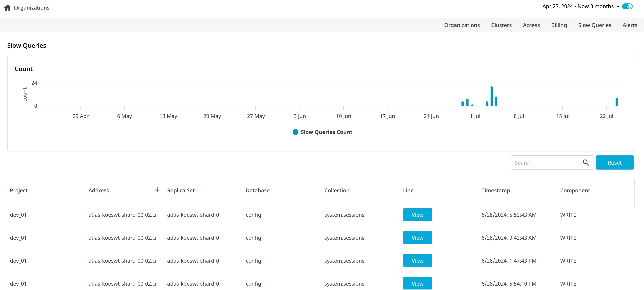View the line for the 9:42:43 AM query
This screenshot has width=644, height=290.
click(417, 238)
